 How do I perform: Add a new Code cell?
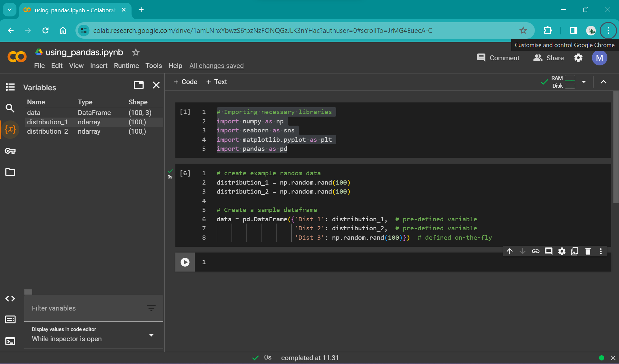point(185,82)
